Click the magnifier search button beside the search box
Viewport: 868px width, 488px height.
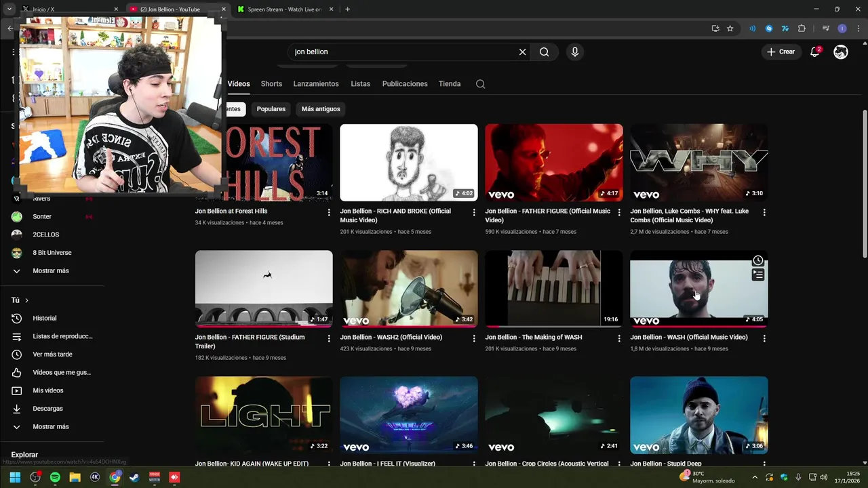pyautogui.click(x=544, y=52)
